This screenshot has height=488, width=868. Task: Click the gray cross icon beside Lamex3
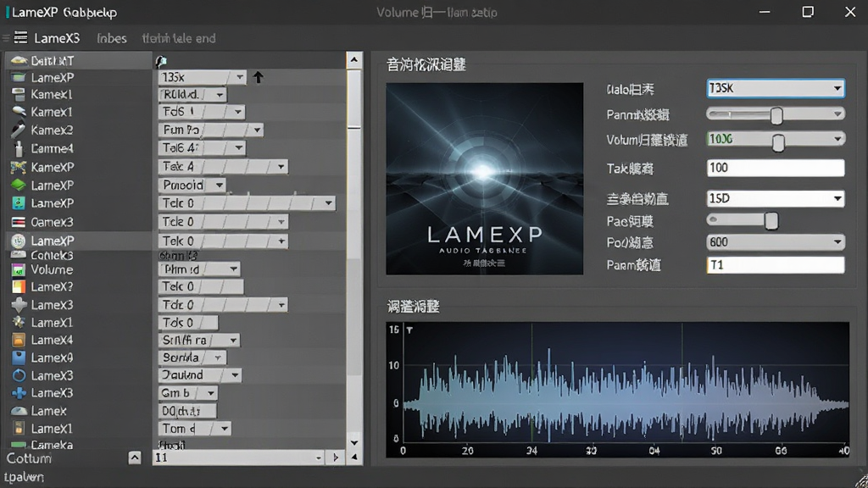click(x=19, y=304)
